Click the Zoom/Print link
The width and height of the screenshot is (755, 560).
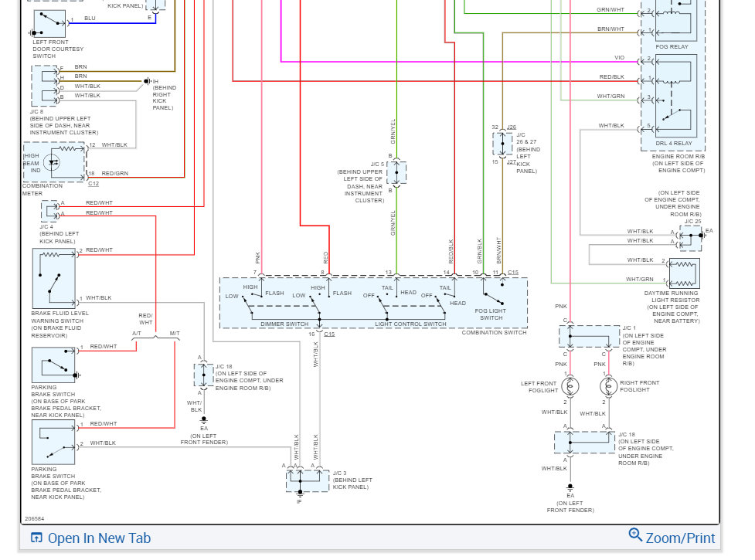[x=680, y=538]
